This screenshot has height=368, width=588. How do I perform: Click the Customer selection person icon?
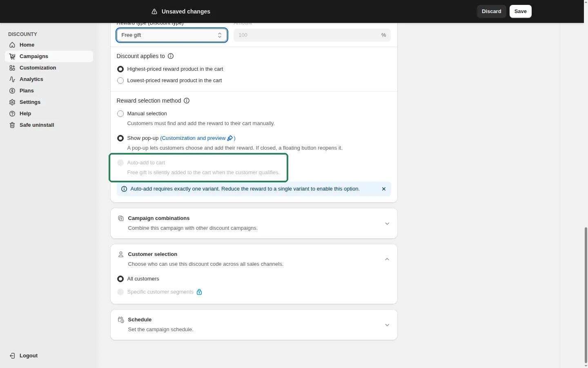(x=121, y=254)
